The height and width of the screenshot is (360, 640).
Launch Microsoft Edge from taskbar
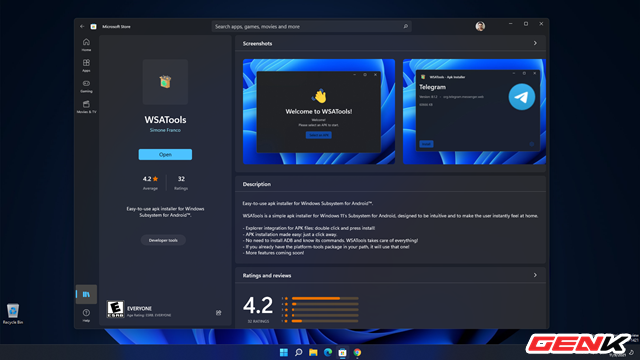click(x=328, y=352)
